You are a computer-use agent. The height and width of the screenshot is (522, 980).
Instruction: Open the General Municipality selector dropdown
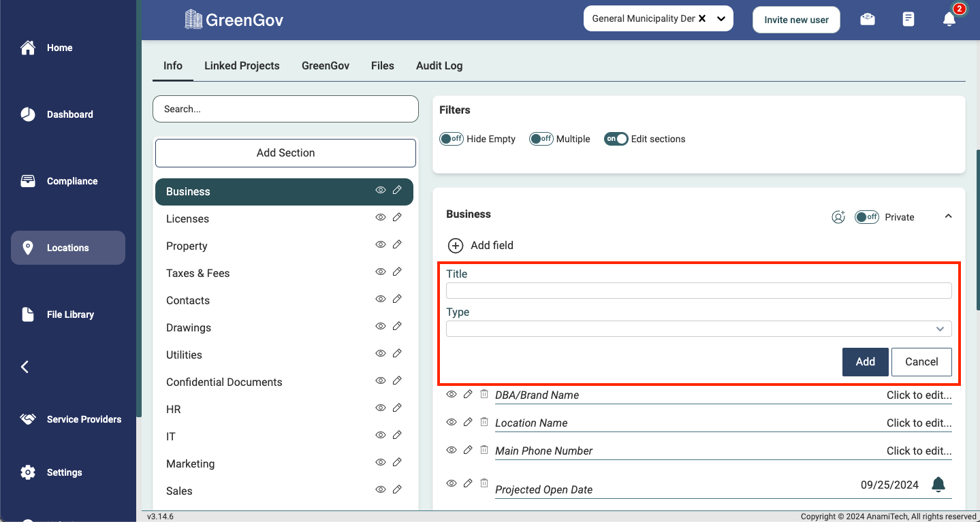tap(721, 19)
